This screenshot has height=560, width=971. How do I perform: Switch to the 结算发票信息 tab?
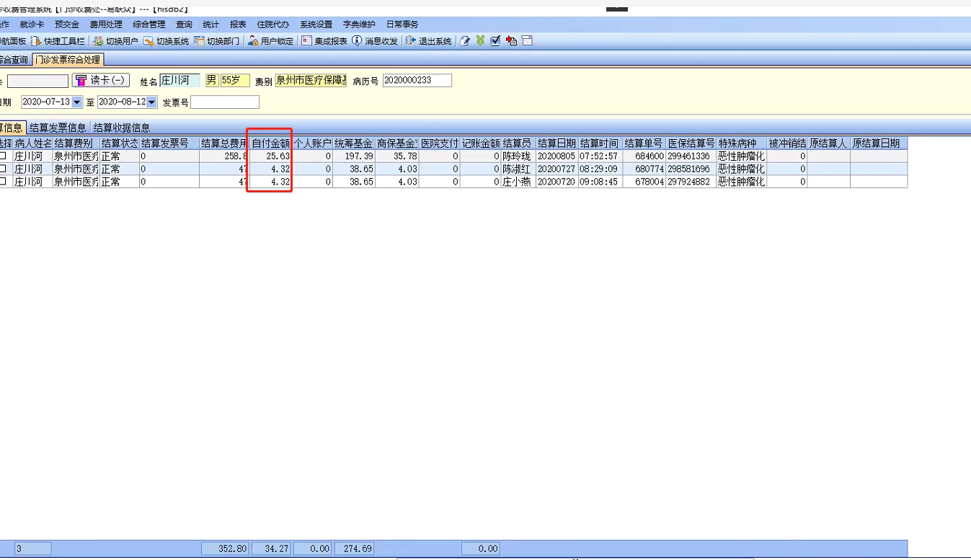pos(58,128)
